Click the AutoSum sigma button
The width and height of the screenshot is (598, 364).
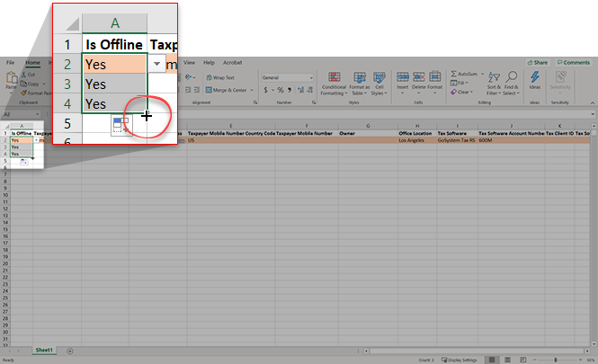coord(464,74)
